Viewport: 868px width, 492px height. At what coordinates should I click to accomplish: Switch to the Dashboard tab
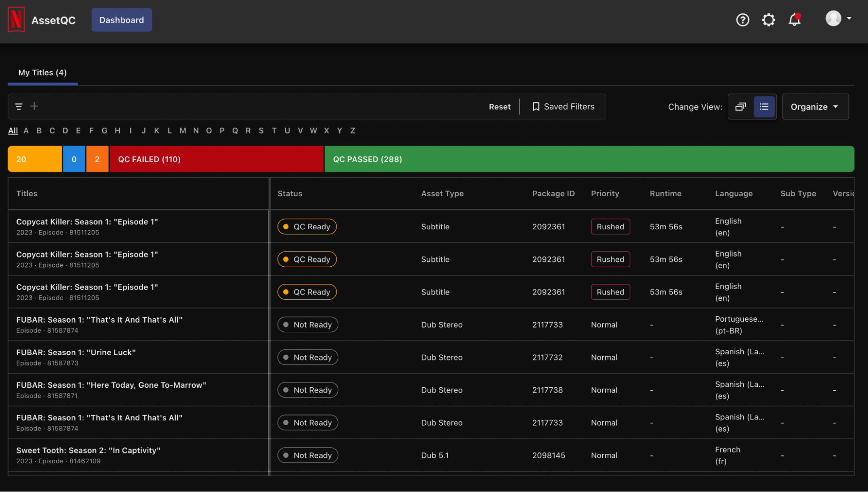point(122,20)
